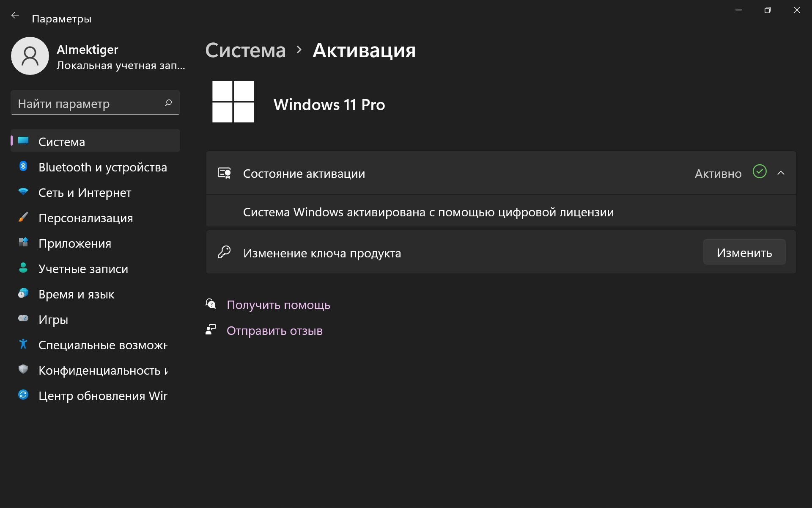This screenshot has height=508, width=812.
Task: Follow the Отправить отзыв link
Action: point(274,331)
